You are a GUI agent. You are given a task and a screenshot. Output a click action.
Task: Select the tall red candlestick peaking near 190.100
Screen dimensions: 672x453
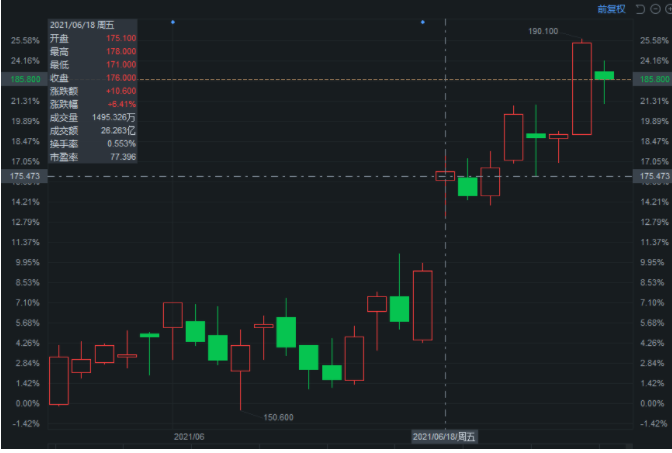click(581, 88)
